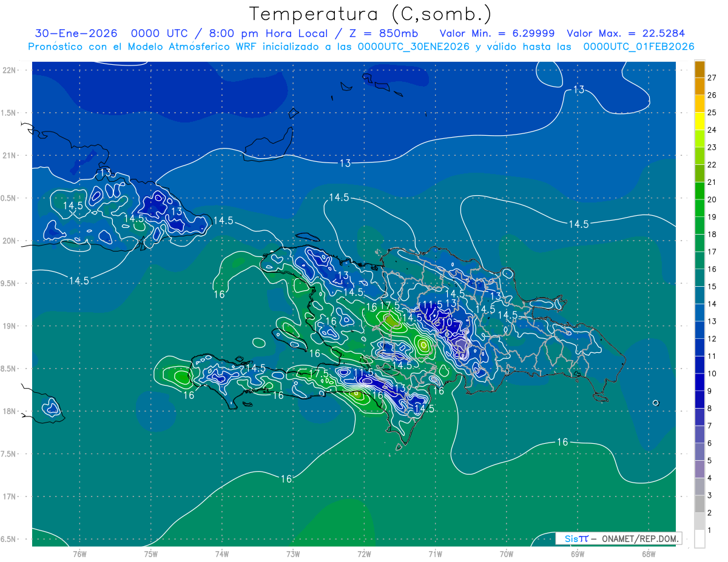728x562 pixels.
Task: Select the date "30-Ene-2026" in the header
Action: [76, 33]
